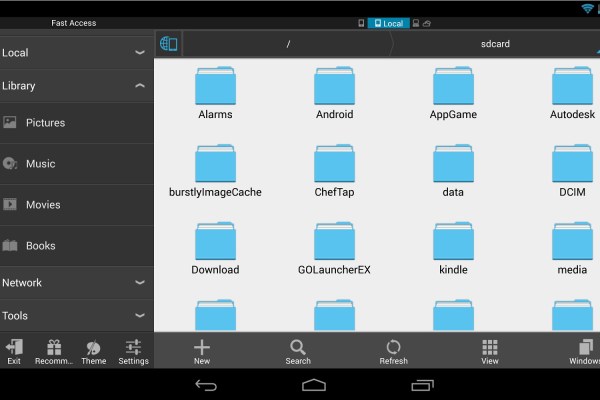The height and width of the screenshot is (400, 600).
Task: Go to root path in breadcrumb
Action: click(288, 44)
